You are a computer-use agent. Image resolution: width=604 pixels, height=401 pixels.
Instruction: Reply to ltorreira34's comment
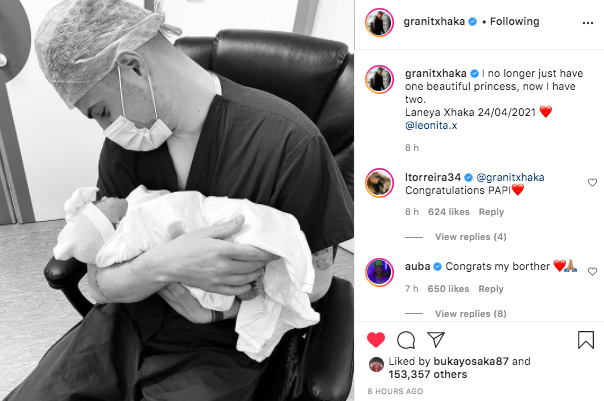pos(491,212)
